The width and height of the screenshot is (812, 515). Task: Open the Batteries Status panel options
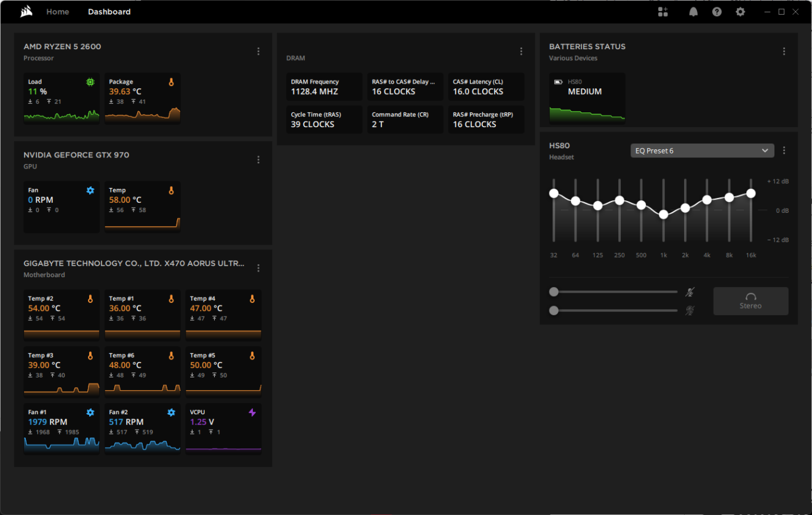[x=784, y=52]
